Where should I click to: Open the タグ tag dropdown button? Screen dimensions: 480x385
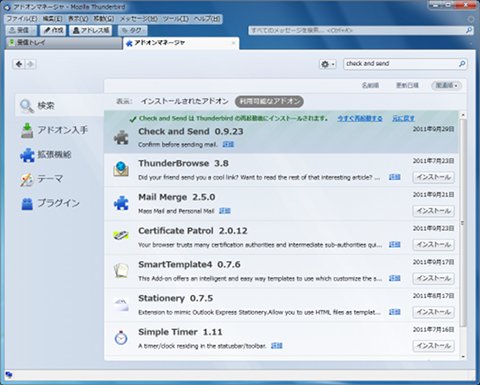coord(133,30)
